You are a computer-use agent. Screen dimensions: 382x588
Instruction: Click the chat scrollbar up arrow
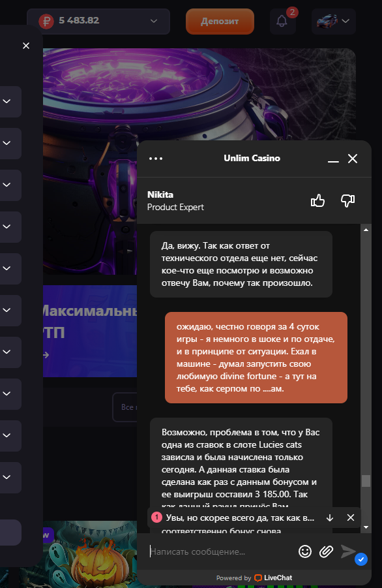click(366, 230)
